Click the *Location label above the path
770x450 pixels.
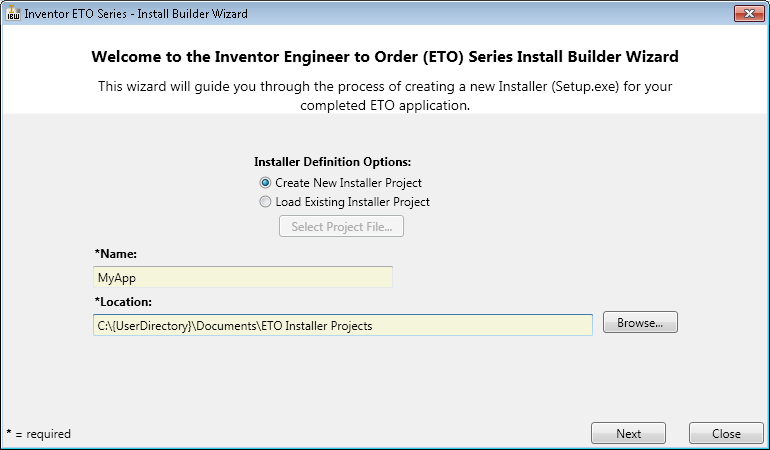(x=123, y=301)
